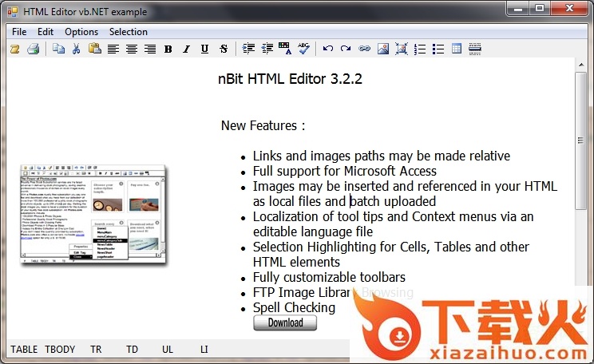Open the File menu
This screenshot has width=594, height=364.
(19, 32)
